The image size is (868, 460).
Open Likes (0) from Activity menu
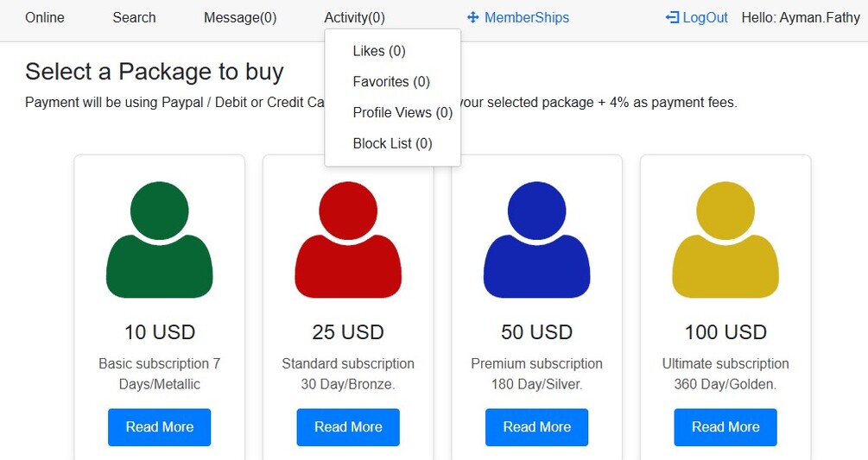[x=379, y=51]
